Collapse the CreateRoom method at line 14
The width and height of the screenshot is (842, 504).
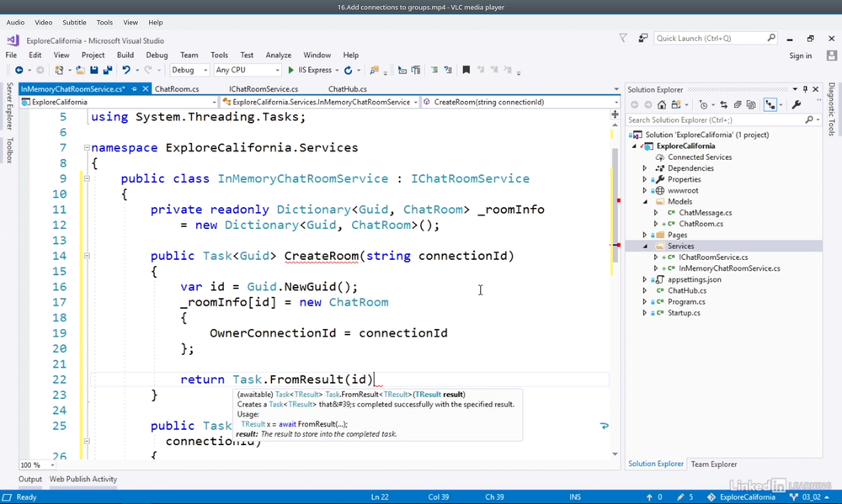coord(87,256)
